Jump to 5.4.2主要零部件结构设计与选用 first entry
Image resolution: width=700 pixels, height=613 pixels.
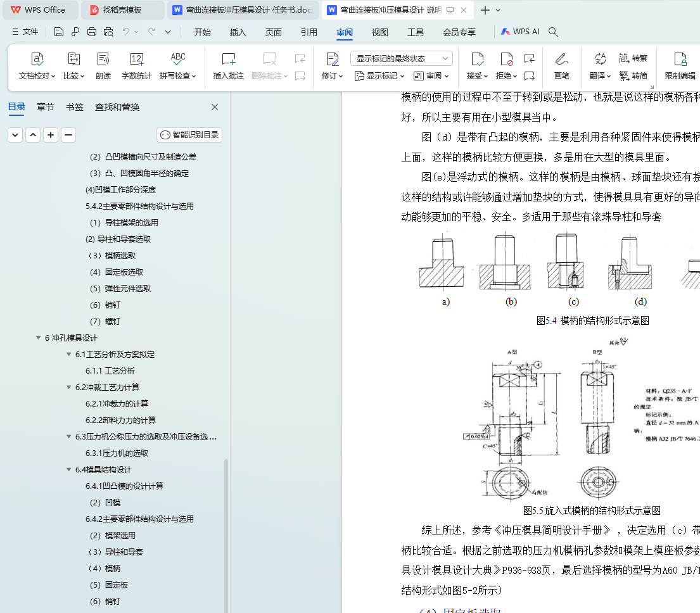140,206
